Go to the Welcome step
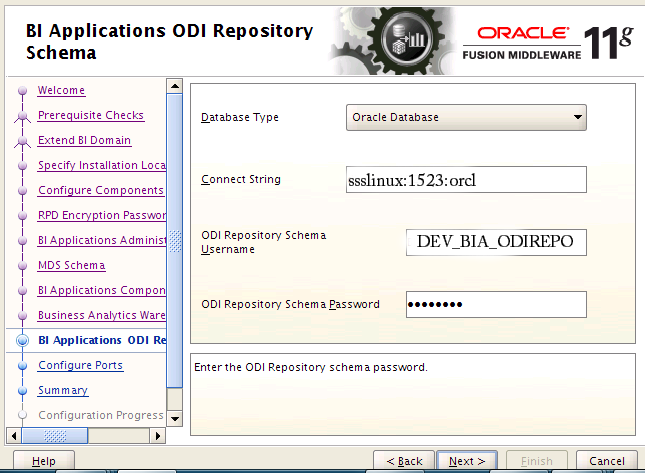 [x=61, y=90]
